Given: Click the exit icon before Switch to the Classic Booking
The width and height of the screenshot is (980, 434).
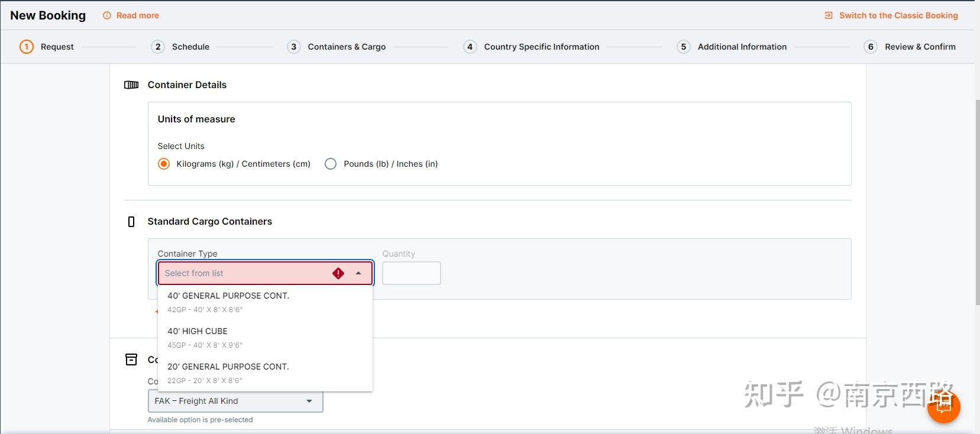Looking at the screenshot, I should [829, 15].
